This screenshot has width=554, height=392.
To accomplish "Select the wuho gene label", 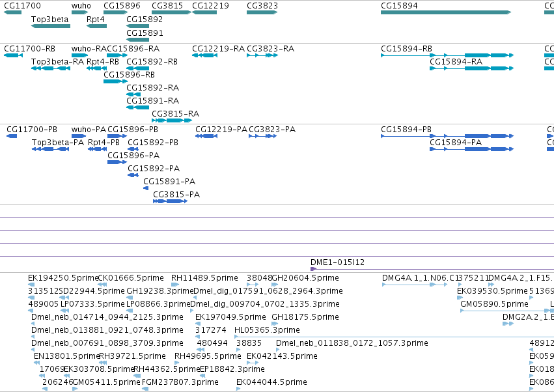I will pyautogui.click(x=81, y=6).
